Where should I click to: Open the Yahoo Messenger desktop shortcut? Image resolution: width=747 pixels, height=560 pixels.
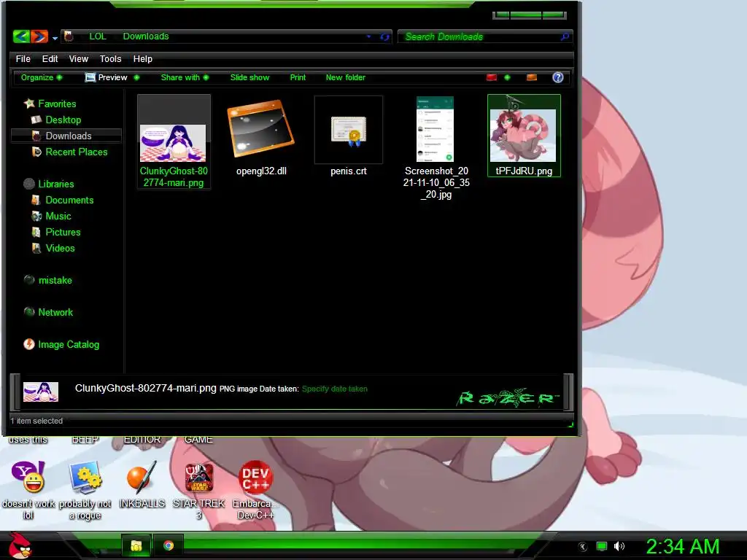pyautogui.click(x=28, y=477)
